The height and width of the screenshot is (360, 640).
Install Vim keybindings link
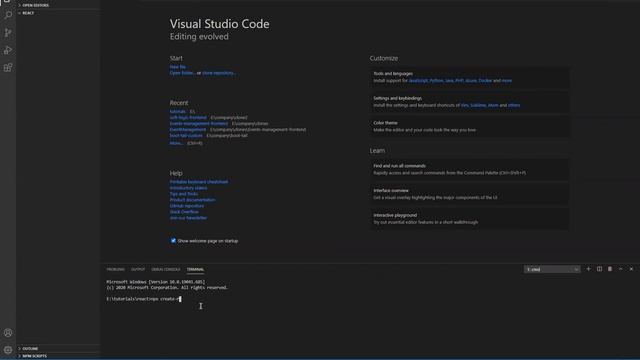pos(464,105)
